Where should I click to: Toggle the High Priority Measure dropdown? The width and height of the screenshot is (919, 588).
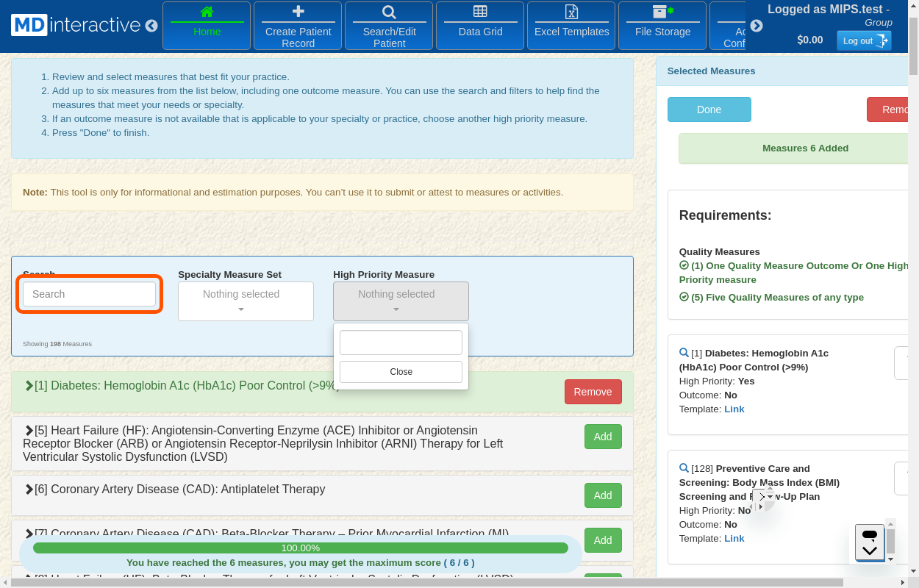401,301
